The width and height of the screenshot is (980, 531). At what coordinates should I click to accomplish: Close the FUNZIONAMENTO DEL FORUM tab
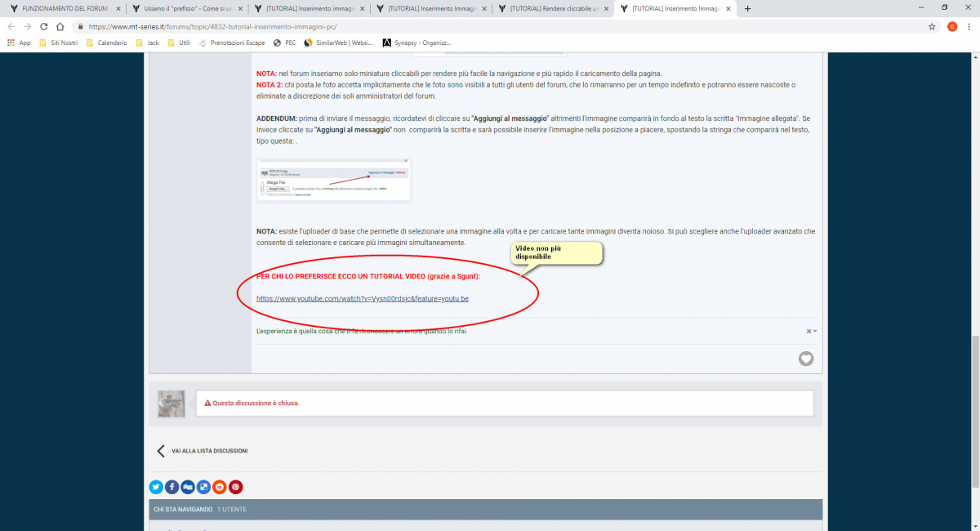click(118, 9)
